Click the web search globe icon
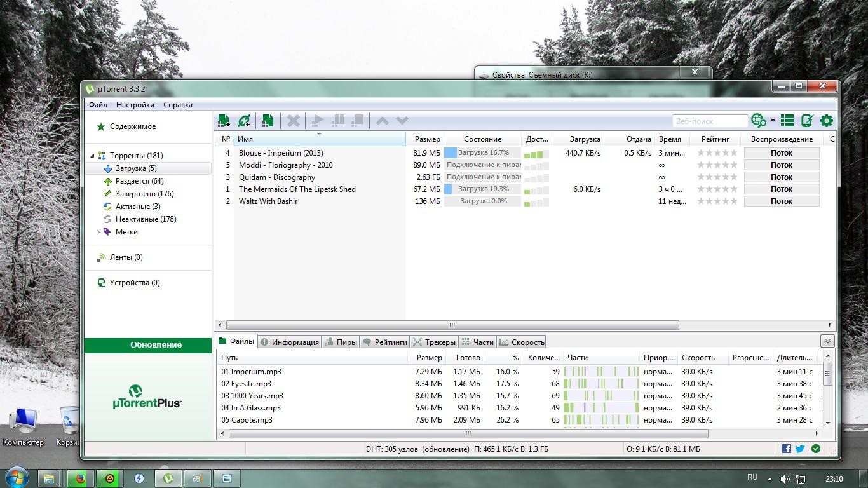 tap(758, 120)
